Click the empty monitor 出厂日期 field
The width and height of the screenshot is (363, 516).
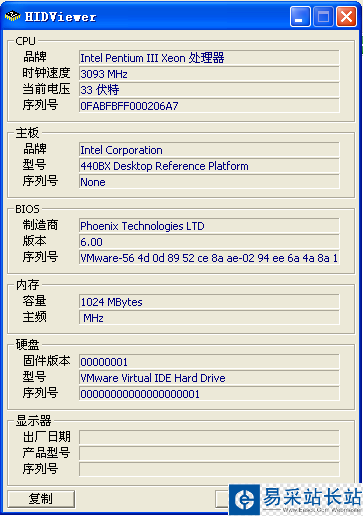(209, 437)
